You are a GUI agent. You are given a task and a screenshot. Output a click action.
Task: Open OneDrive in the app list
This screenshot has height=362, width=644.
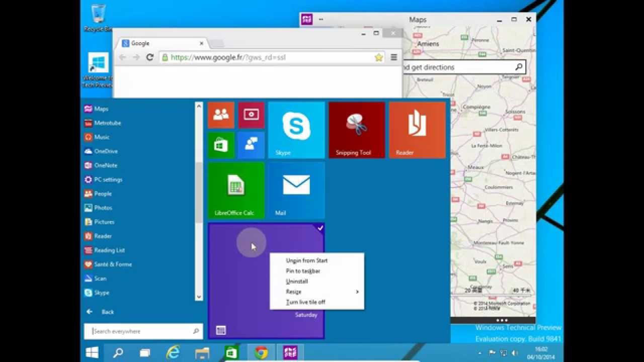101,151
